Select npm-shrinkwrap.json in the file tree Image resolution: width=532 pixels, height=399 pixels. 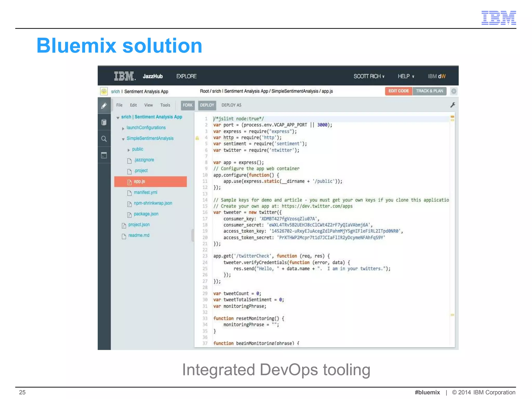[153, 203]
